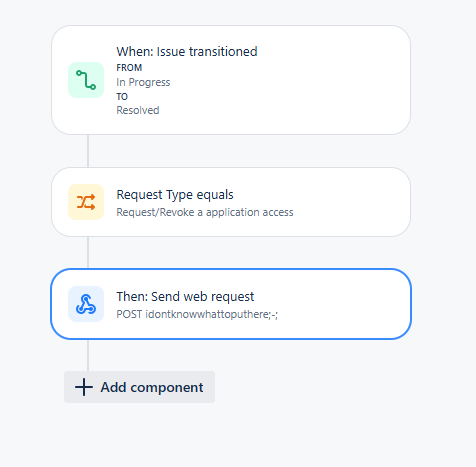This screenshot has height=467, width=476.
Task: Click the 'In Progress' from-status text
Action: coord(143,82)
